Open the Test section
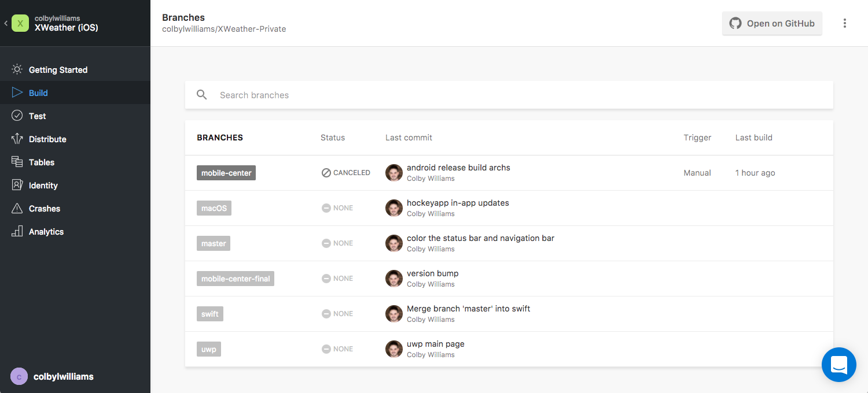Viewport: 868px width, 393px height. [x=75, y=116]
